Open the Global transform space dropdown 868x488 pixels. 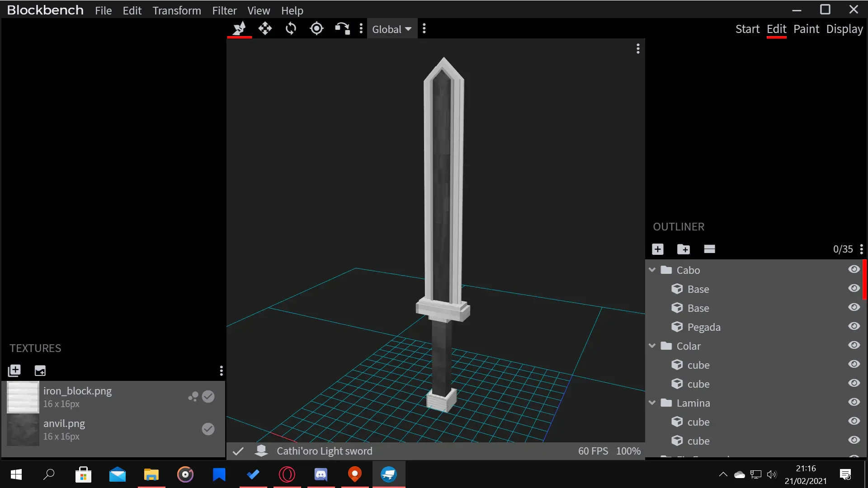(392, 29)
